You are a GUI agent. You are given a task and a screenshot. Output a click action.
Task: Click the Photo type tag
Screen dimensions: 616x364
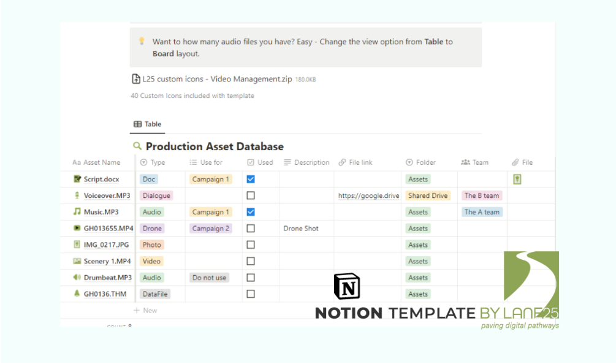point(151,245)
